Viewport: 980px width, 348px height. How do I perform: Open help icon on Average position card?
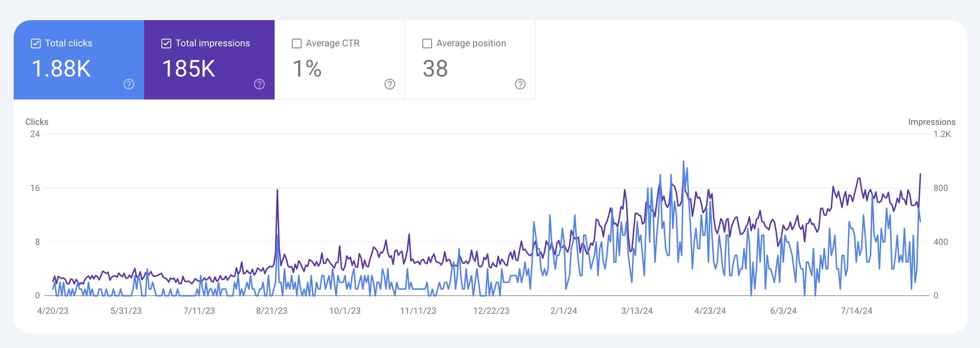520,84
